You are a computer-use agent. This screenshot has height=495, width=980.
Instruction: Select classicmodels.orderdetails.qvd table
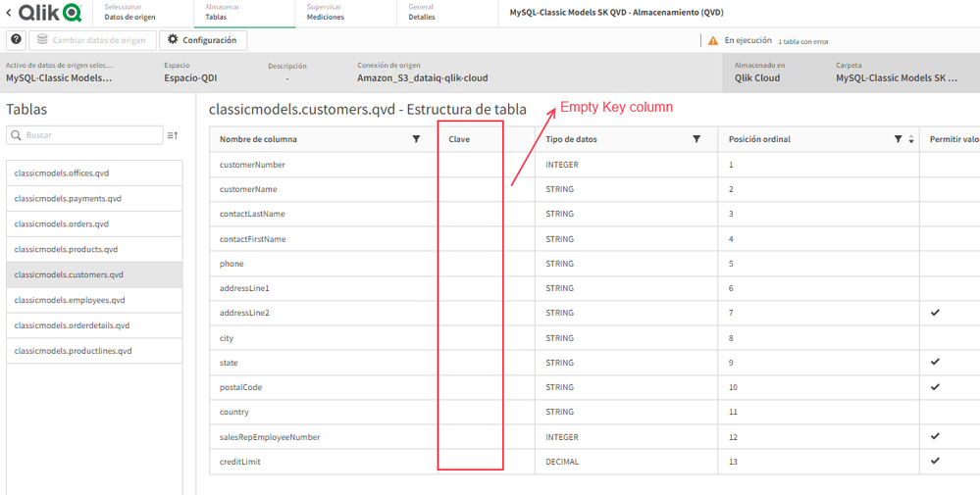click(94, 325)
